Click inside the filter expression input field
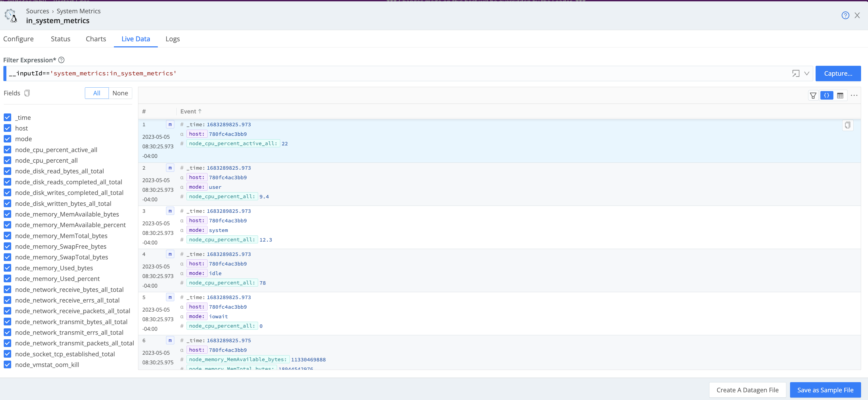 pyautogui.click(x=337, y=73)
